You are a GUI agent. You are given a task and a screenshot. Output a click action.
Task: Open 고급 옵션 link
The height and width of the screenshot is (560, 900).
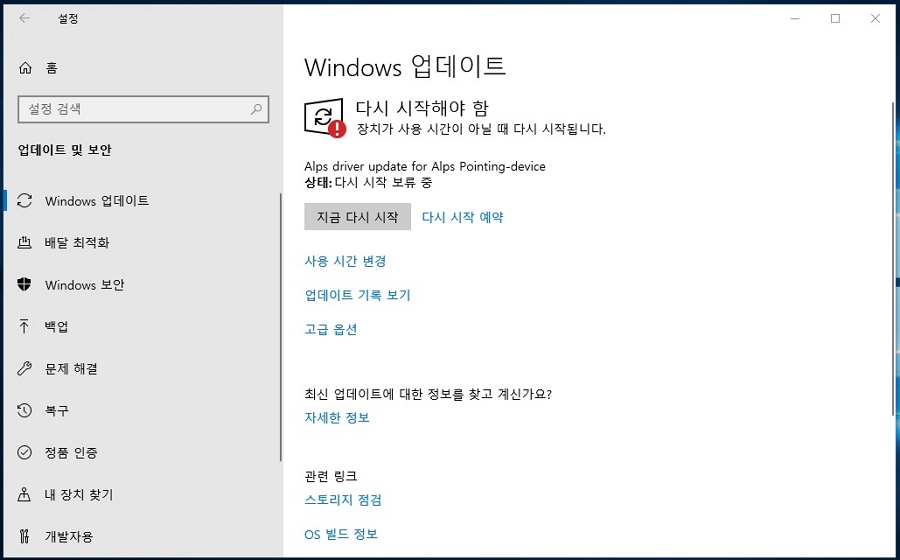(331, 329)
